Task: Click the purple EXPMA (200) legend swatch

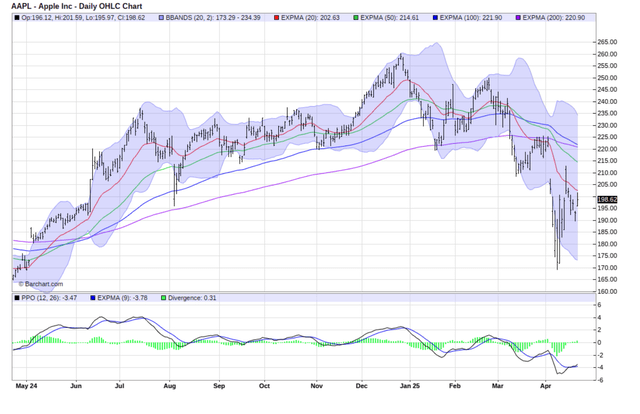Action: [518, 18]
